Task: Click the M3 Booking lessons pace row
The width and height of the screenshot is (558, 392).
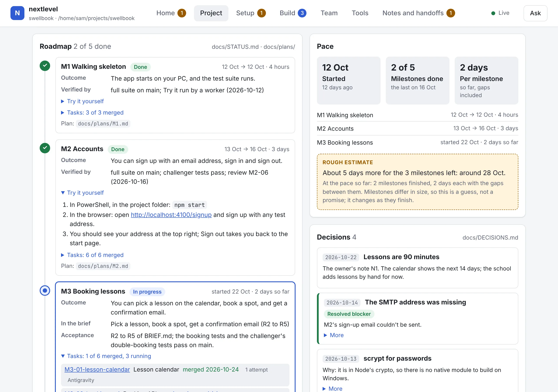Action: 417,142
